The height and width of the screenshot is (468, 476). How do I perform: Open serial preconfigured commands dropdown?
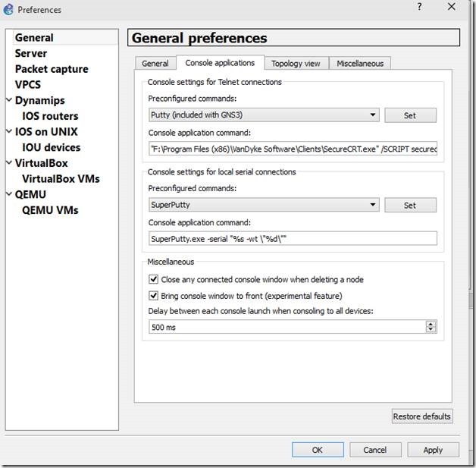[x=264, y=205]
